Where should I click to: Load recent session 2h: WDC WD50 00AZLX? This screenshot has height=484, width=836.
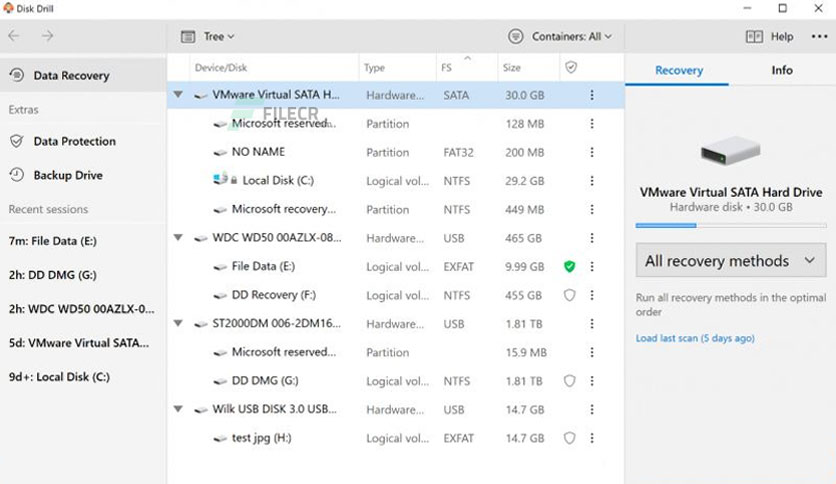point(82,309)
